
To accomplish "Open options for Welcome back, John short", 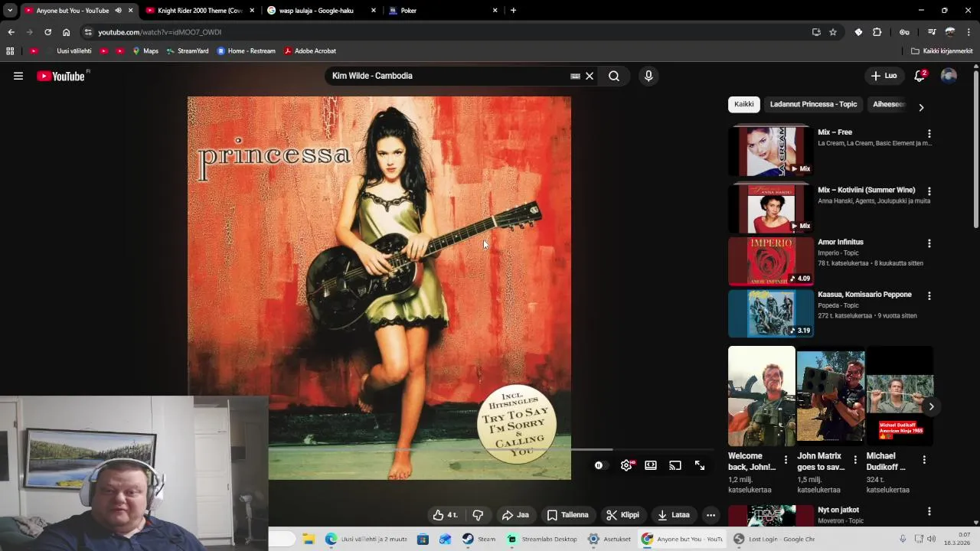I will (786, 460).
